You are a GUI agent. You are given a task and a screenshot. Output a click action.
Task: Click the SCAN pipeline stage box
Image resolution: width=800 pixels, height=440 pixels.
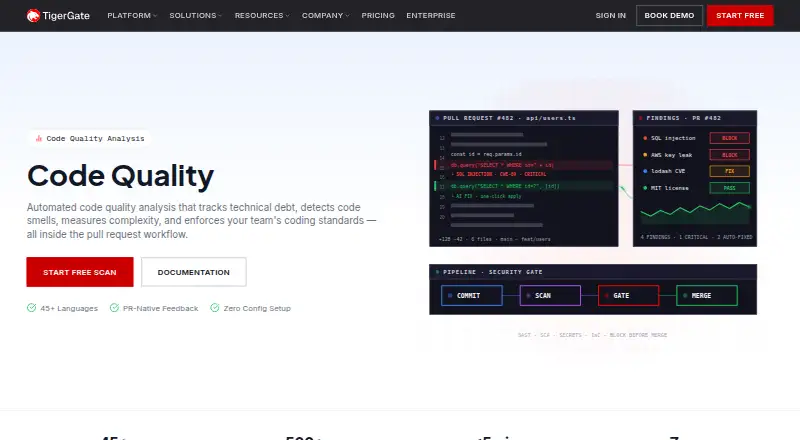pos(550,296)
